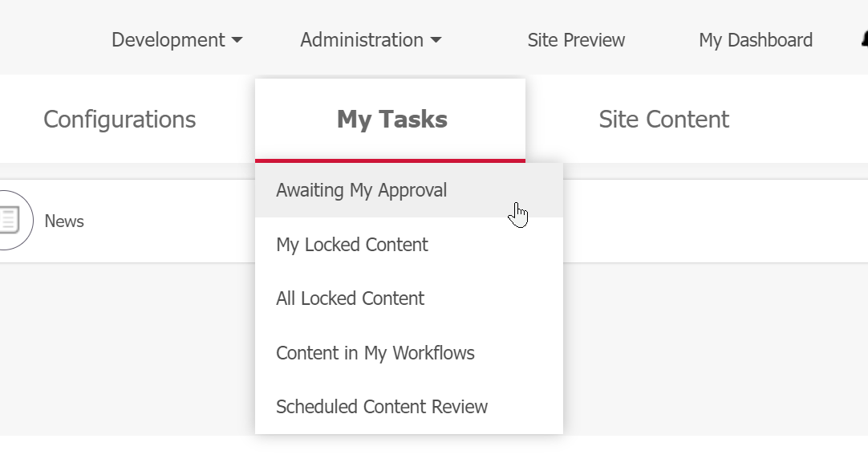This screenshot has height=475, width=868.
Task: Go to My Dashboard
Action: 755,40
